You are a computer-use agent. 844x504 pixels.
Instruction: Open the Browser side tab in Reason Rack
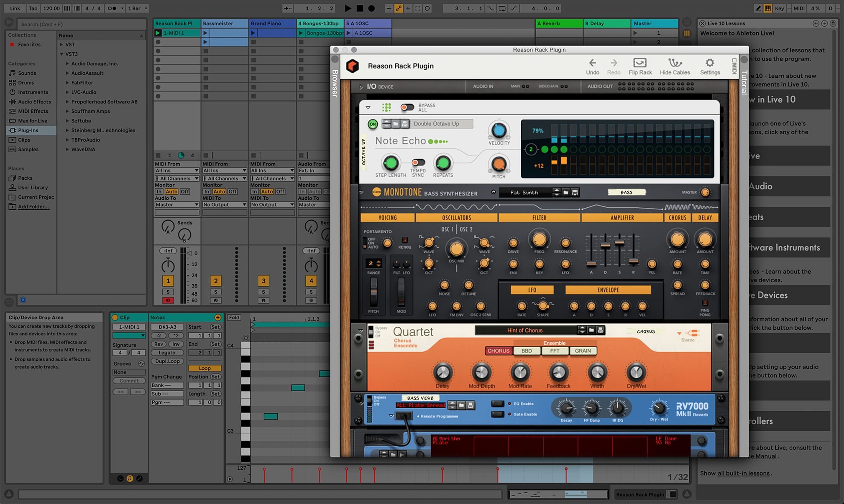[335, 83]
